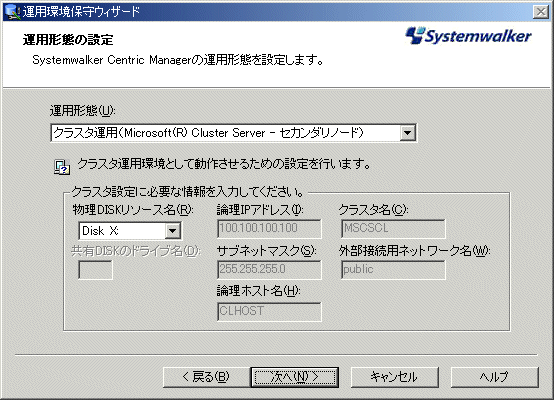Close the 運用環境保守ウィザード window
This screenshot has width=554, height=400.
pyautogui.click(x=541, y=12)
